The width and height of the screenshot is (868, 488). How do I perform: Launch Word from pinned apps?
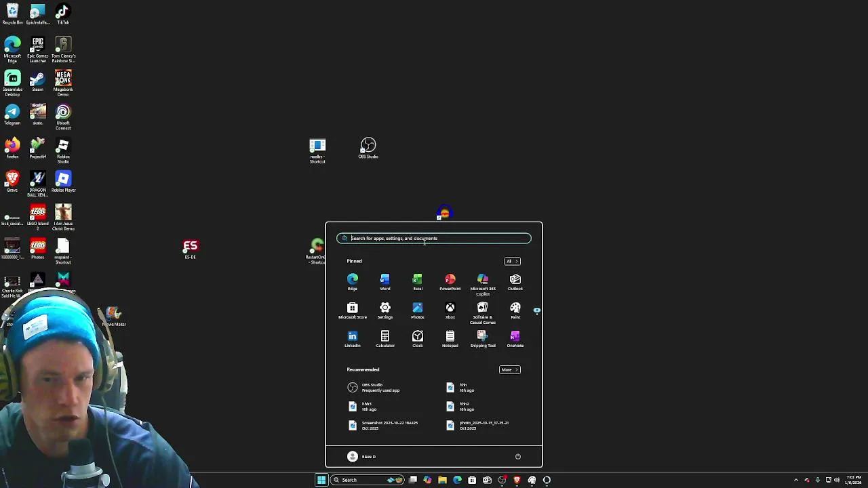click(385, 283)
